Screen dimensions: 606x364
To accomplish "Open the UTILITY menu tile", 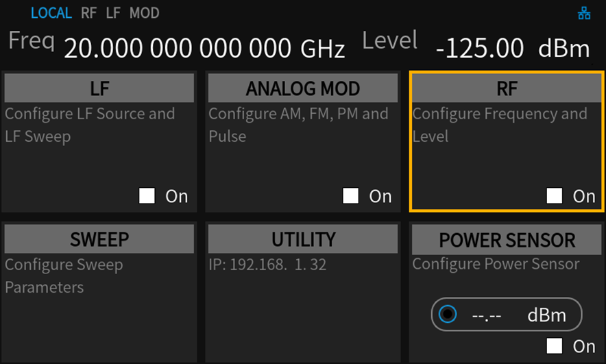I will [x=302, y=239].
